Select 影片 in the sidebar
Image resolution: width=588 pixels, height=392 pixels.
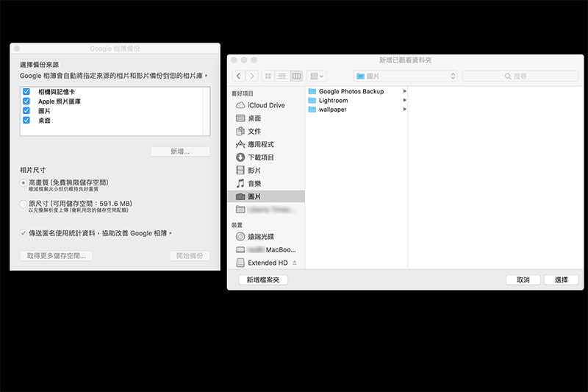point(266,171)
